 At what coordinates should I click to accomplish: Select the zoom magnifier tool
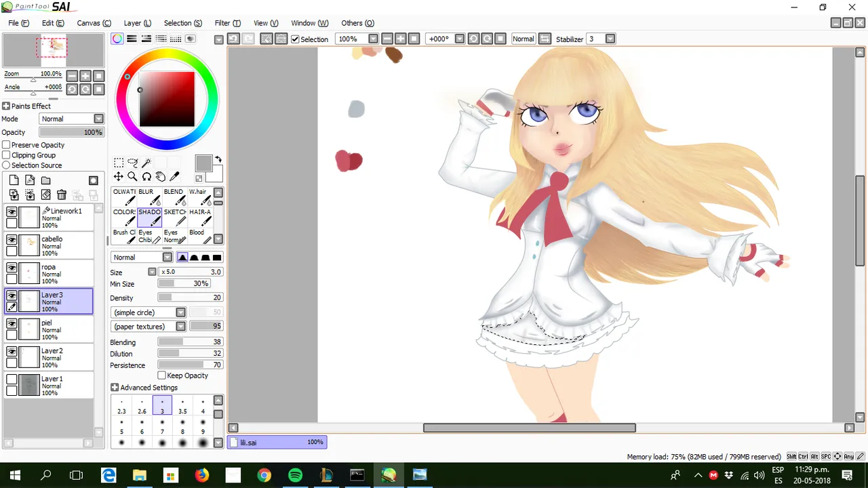[x=132, y=177]
